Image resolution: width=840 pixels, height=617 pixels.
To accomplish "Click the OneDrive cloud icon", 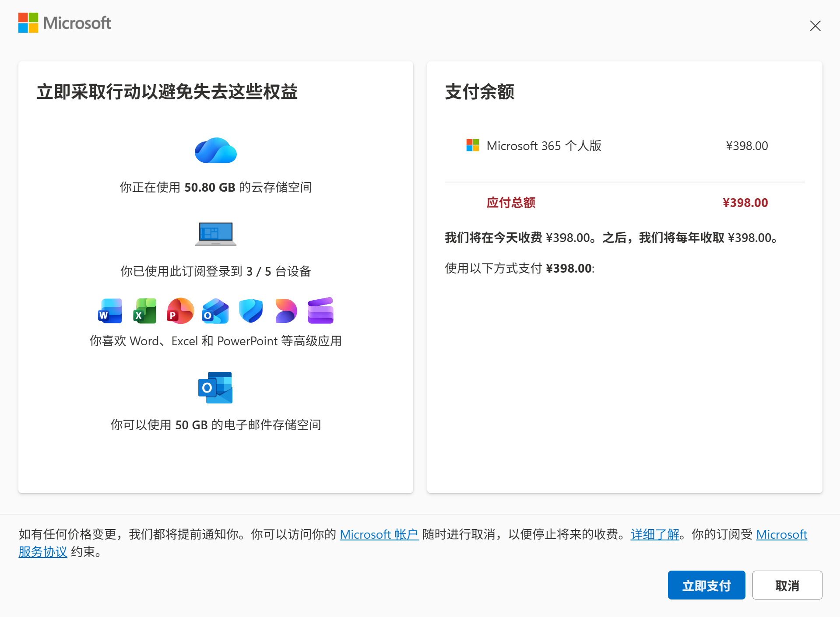I will click(x=215, y=151).
